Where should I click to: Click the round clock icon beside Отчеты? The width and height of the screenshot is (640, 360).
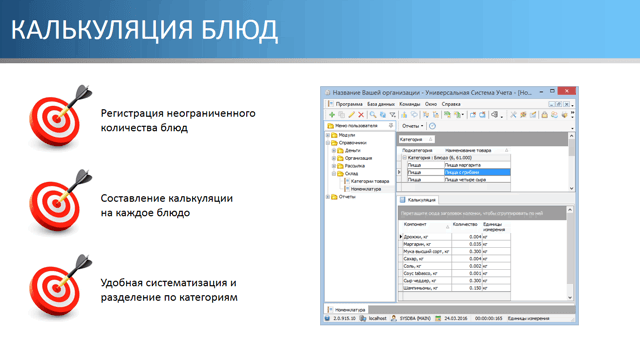(x=433, y=126)
